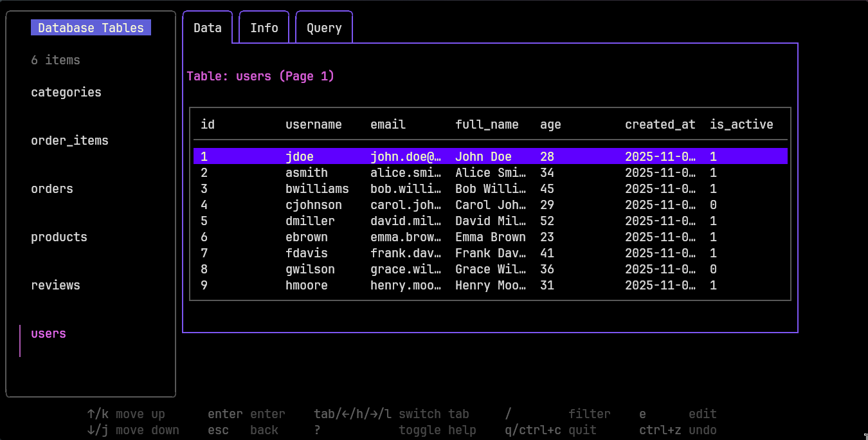Click the username column header
The width and height of the screenshot is (868, 440).
coord(314,124)
